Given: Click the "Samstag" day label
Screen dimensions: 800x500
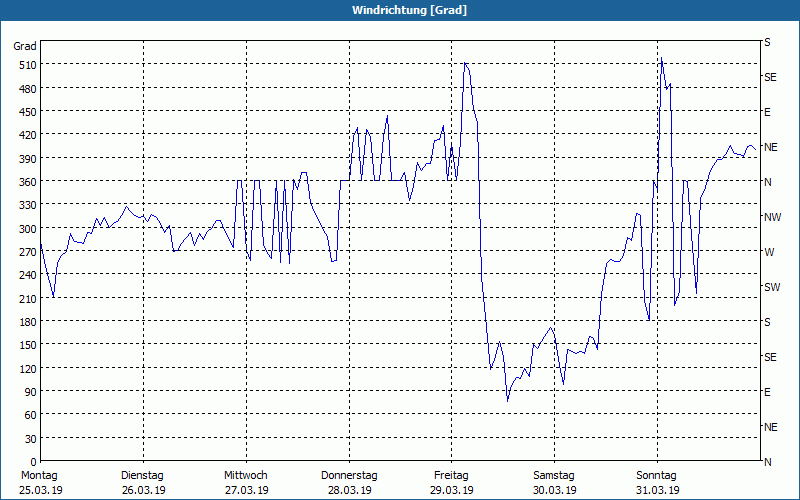Looking at the screenshot, I should tap(554, 476).
